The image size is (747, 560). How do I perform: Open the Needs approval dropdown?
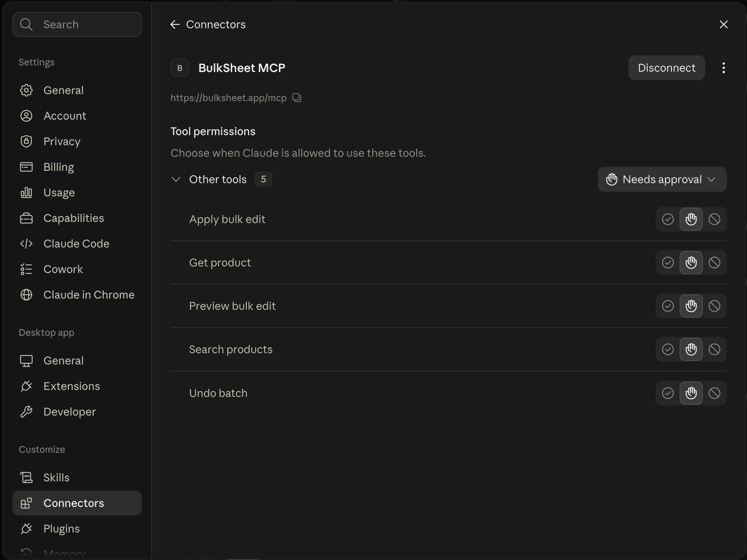[662, 179]
